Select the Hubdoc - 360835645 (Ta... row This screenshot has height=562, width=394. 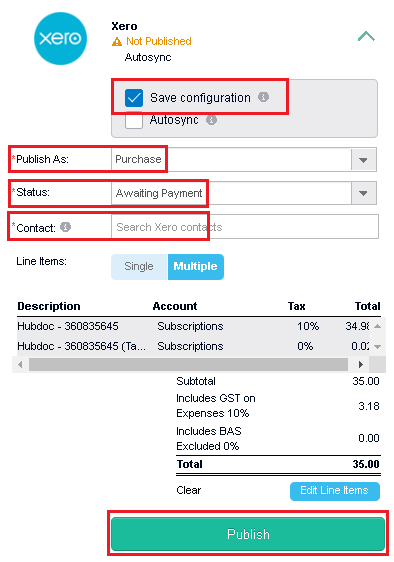coord(193,346)
